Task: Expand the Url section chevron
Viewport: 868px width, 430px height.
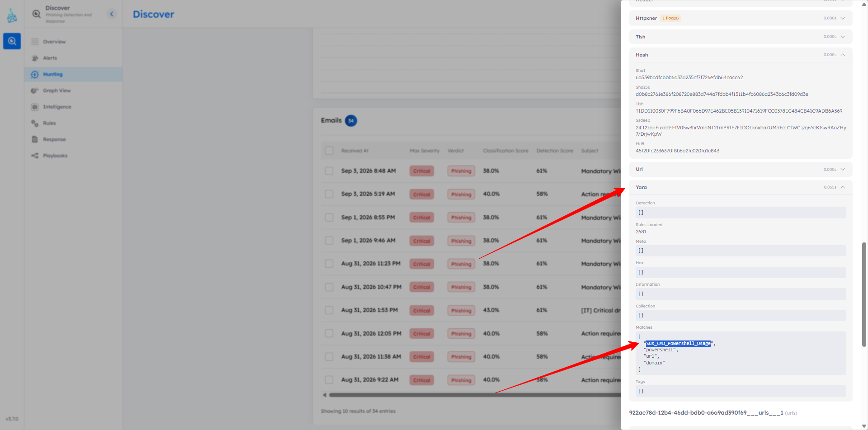Action: [843, 170]
